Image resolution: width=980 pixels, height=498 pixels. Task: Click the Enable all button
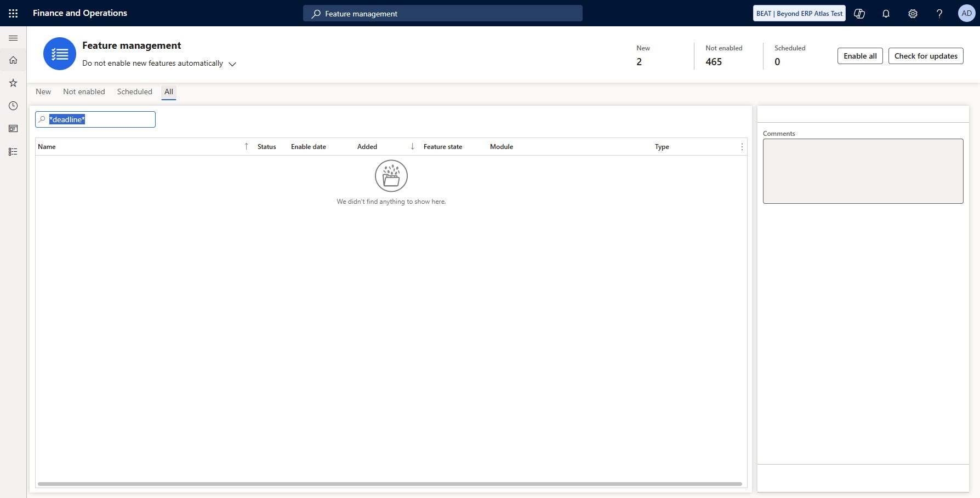point(860,56)
